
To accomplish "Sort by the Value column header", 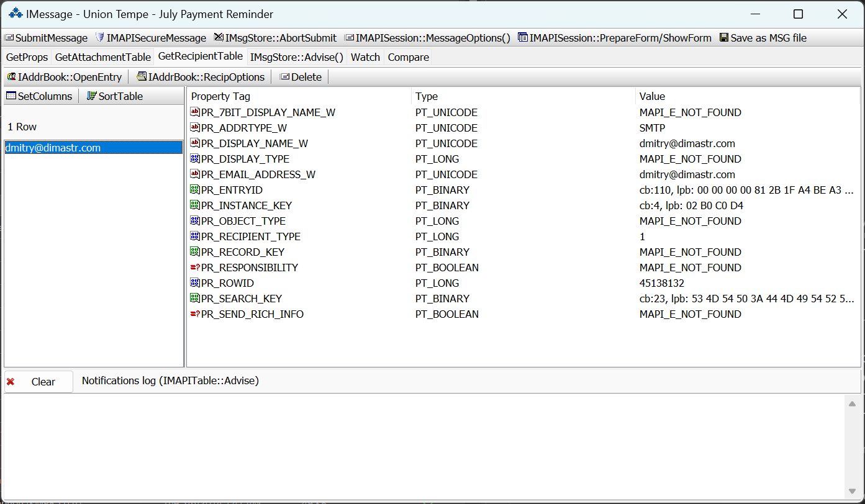I will click(748, 96).
